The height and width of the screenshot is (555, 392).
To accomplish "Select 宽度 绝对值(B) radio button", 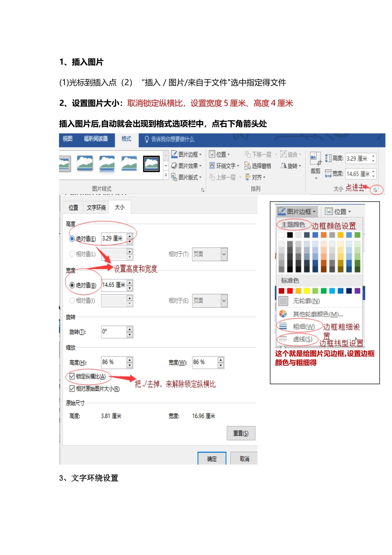I will point(72,285).
